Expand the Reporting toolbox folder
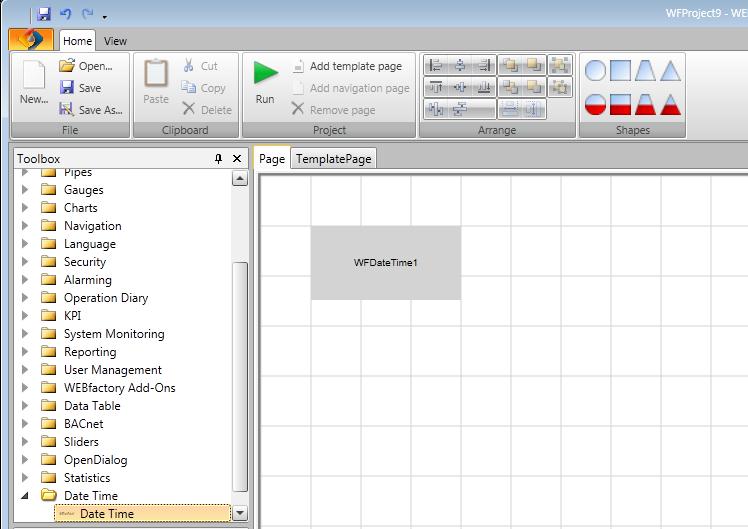This screenshot has height=529, width=748. point(25,352)
